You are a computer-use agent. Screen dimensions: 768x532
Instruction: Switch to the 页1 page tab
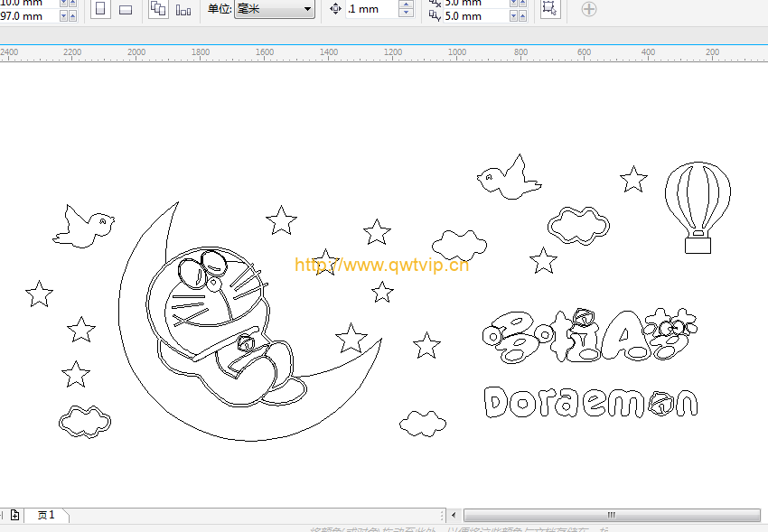(x=46, y=515)
